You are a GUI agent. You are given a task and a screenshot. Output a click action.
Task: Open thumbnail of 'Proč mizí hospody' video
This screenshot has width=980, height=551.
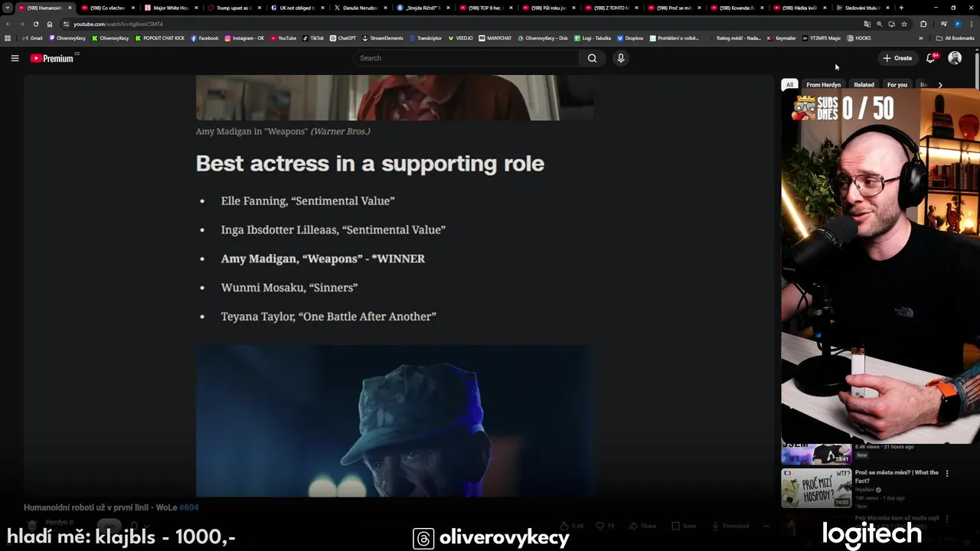point(816,488)
